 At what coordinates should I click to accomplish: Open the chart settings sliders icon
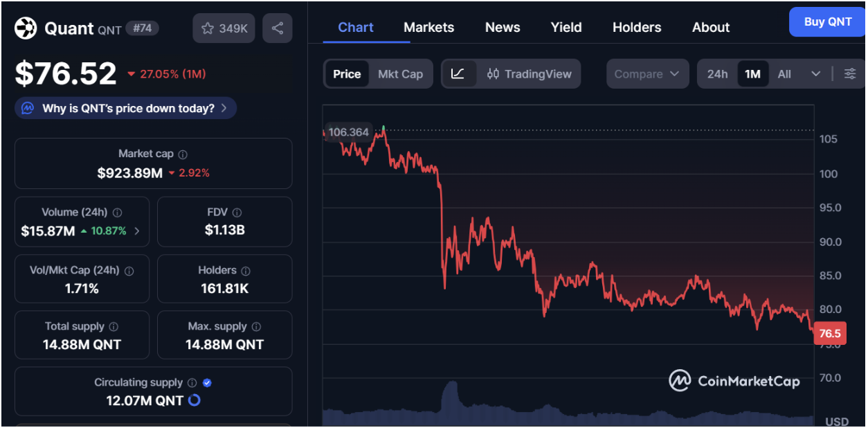click(850, 74)
